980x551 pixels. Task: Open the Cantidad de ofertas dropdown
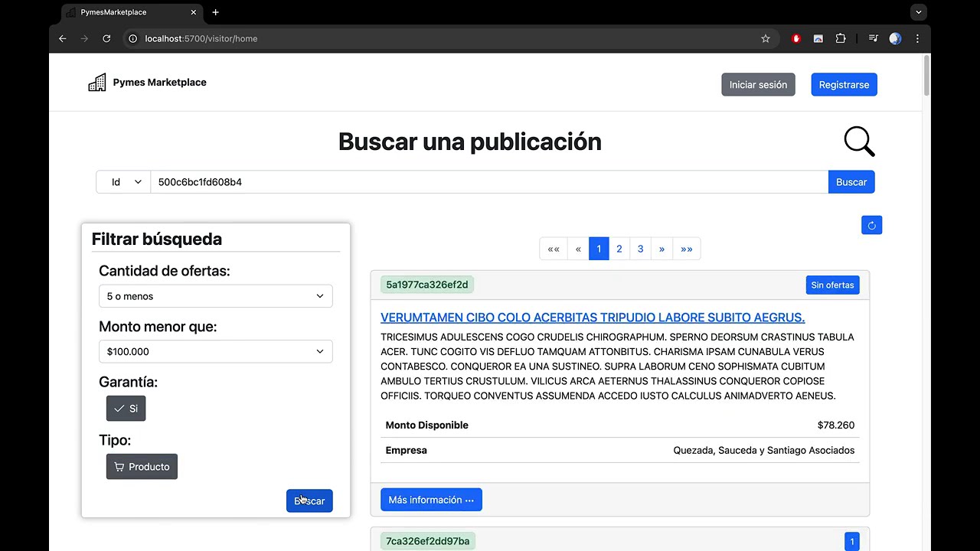[216, 296]
